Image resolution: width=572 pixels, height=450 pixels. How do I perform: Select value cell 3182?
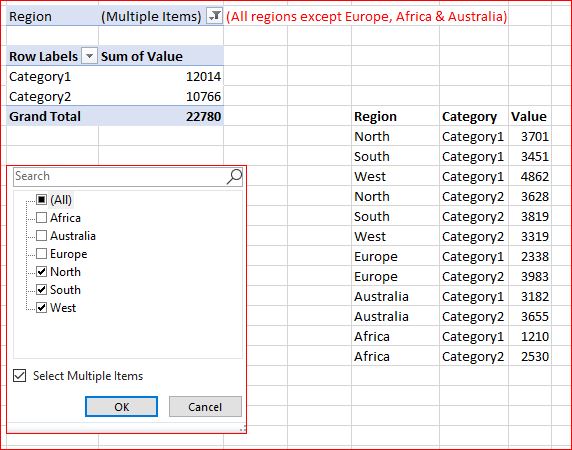coord(530,296)
